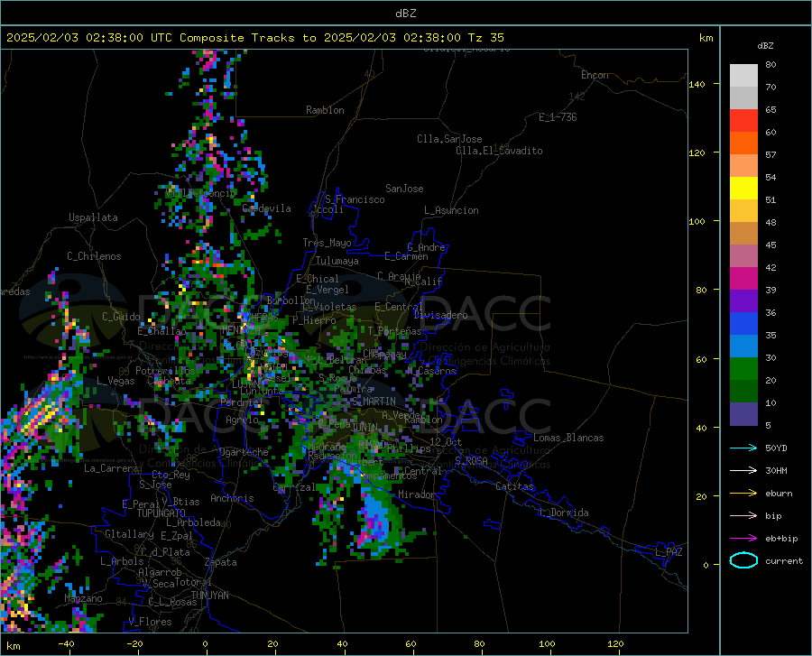Click the magenta eb+bip arrow legend icon
The image size is (812, 656).
click(743, 539)
